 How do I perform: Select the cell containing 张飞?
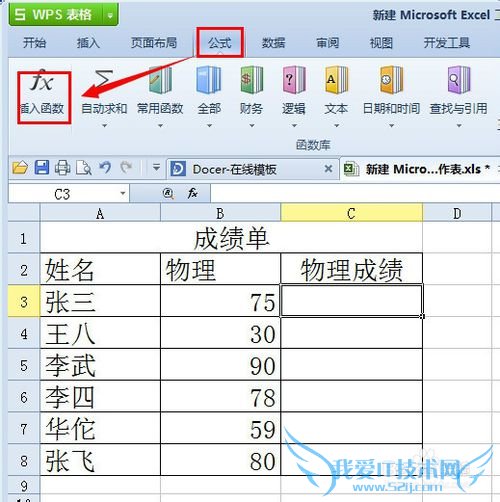pos(100,461)
